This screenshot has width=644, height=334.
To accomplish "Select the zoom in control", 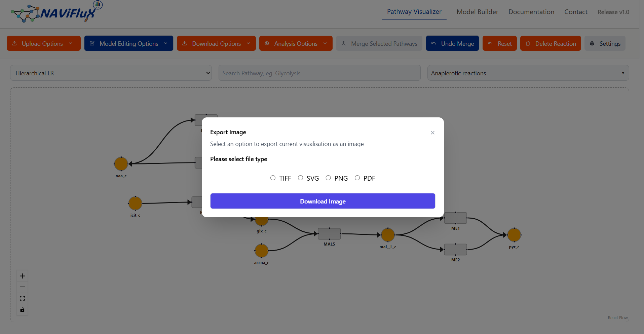I will pos(22,276).
